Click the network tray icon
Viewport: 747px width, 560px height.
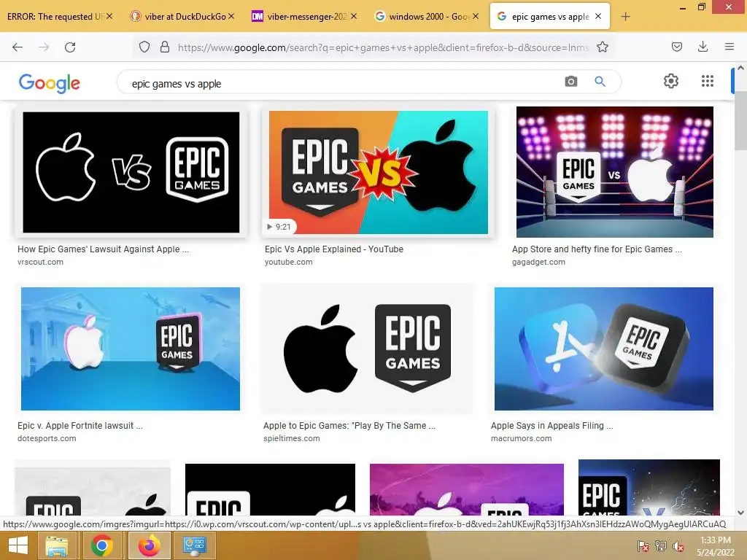(660, 546)
